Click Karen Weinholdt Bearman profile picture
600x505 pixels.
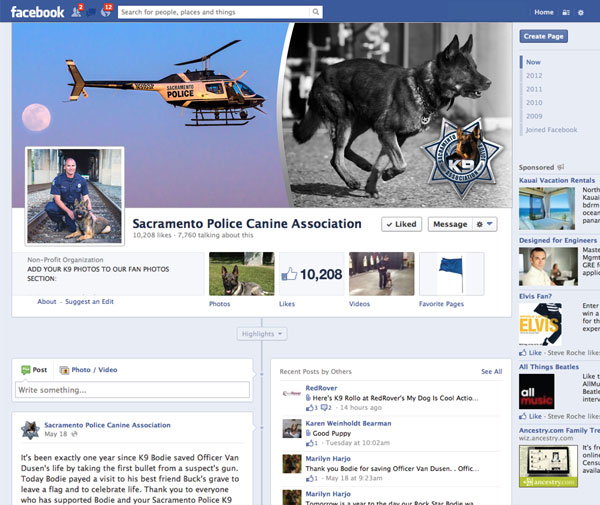tap(292, 428)
